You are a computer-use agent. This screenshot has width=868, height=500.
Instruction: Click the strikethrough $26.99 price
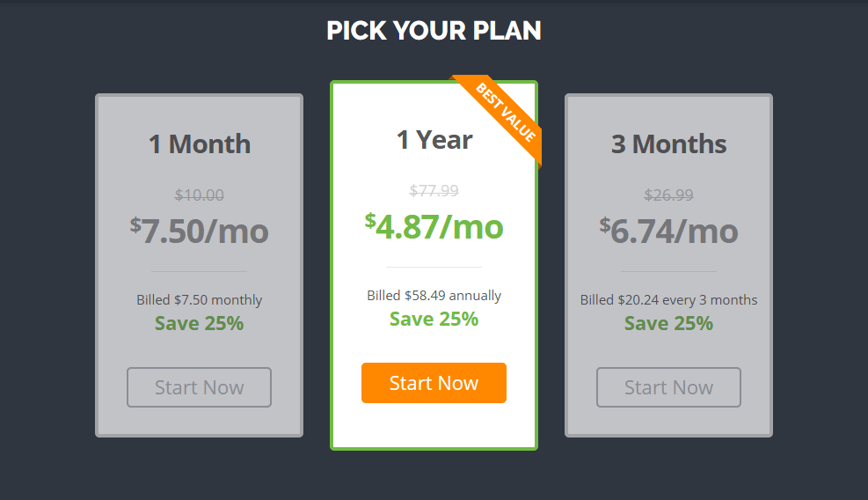click(668, 195)
